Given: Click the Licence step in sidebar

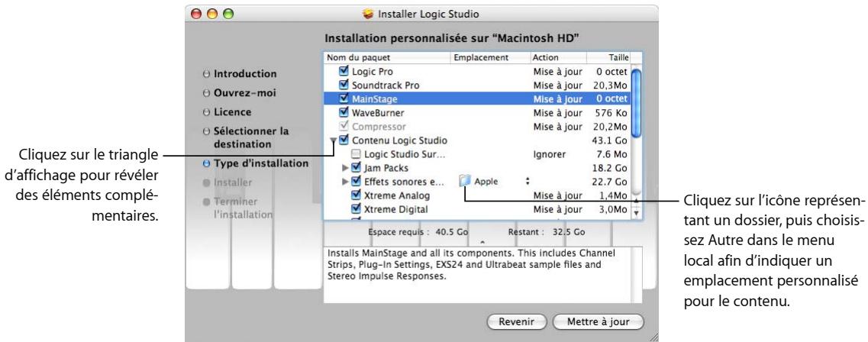Looking at the screenshot, I should 233,111.
